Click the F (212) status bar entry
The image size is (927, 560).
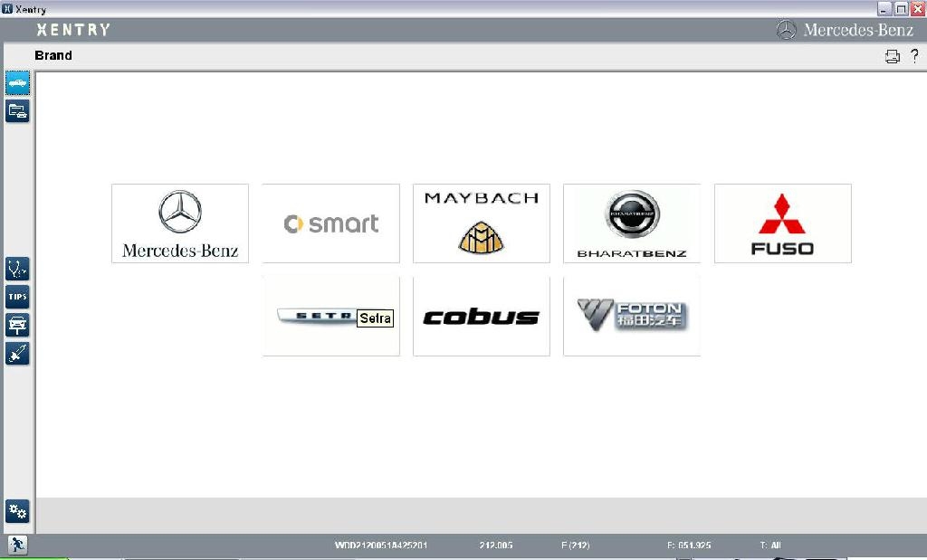click(575, 546)
